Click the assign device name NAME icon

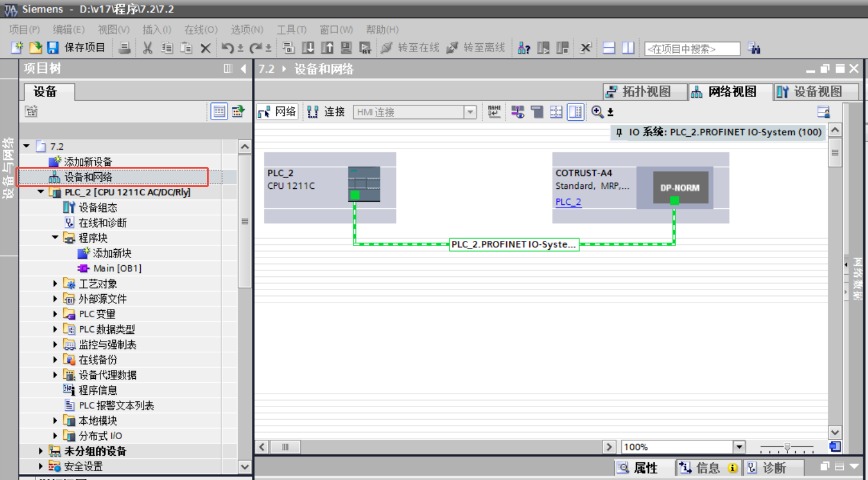(494, 111)
